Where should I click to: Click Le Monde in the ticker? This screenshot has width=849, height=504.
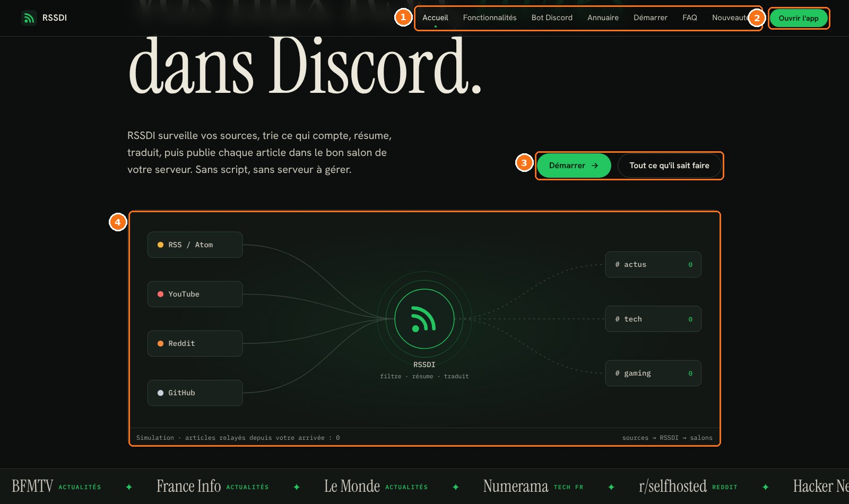352,486
